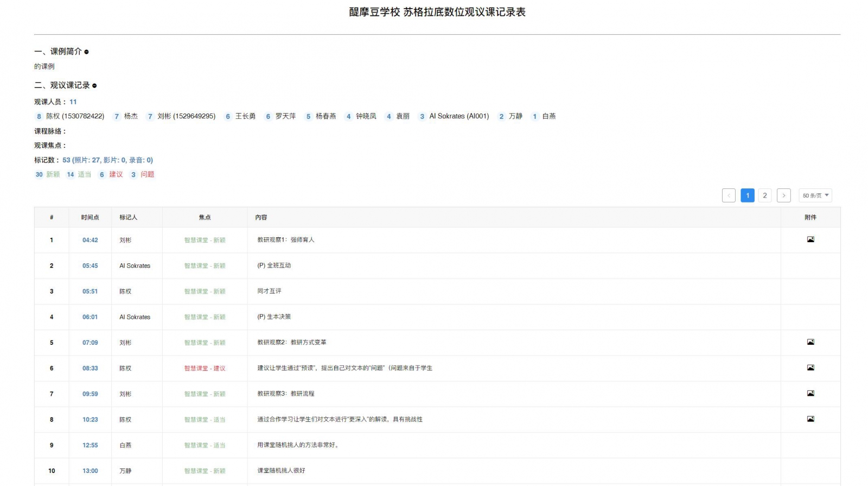Image resolution: width=868 pixels, height=486 pixels.
Task: Go to next page arrow
Action: coord(783,195)
